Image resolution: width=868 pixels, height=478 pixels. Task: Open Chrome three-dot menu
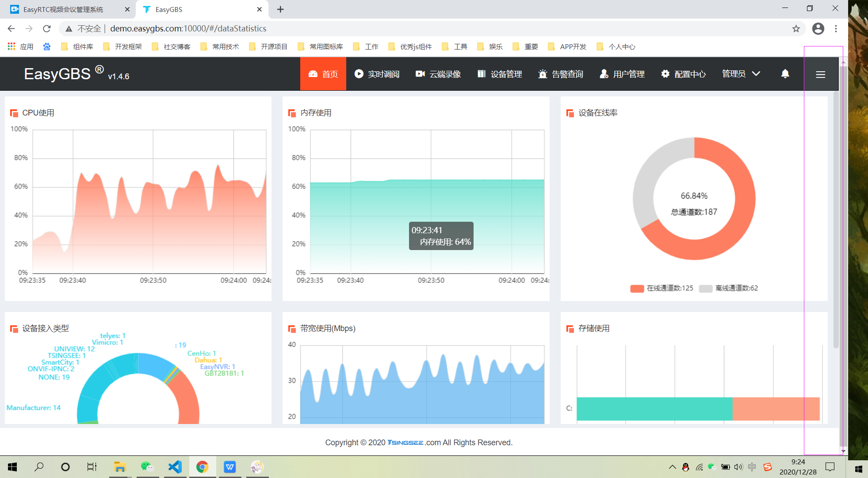836,29
